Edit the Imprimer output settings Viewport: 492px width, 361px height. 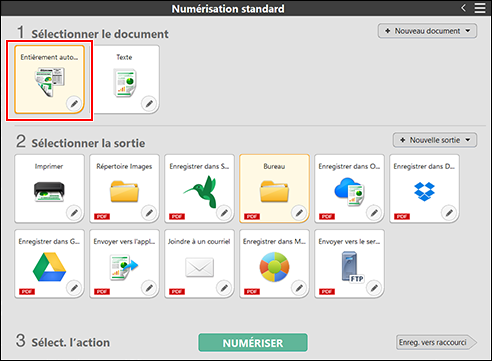coord(74,212)
